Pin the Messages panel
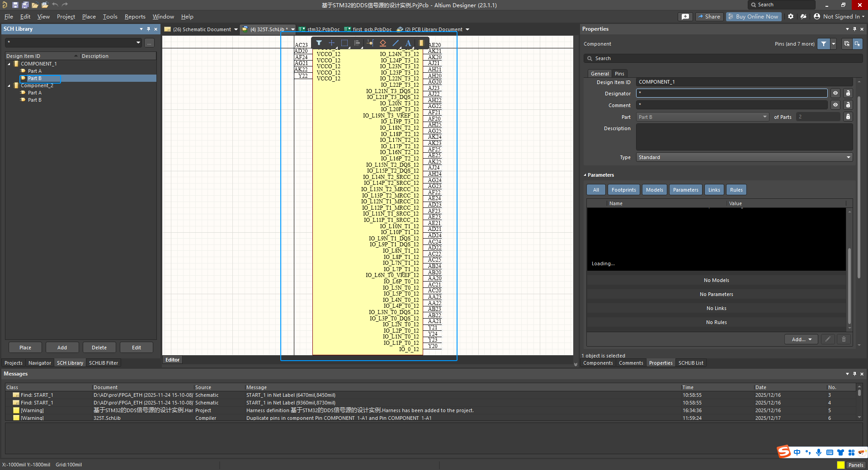The width and height of the screenshot is (868, 470). point(854,374)
